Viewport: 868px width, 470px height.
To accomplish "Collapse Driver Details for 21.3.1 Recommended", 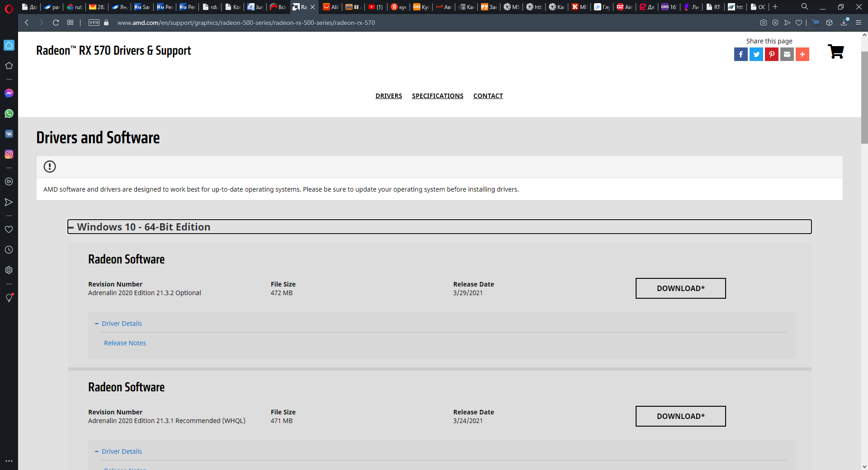I will click(x=118, y=451).
